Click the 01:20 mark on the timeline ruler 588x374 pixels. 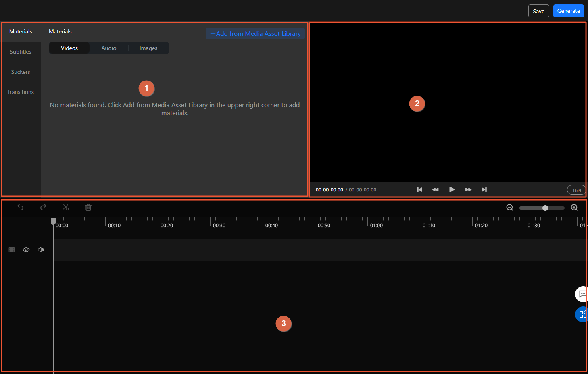481,226
